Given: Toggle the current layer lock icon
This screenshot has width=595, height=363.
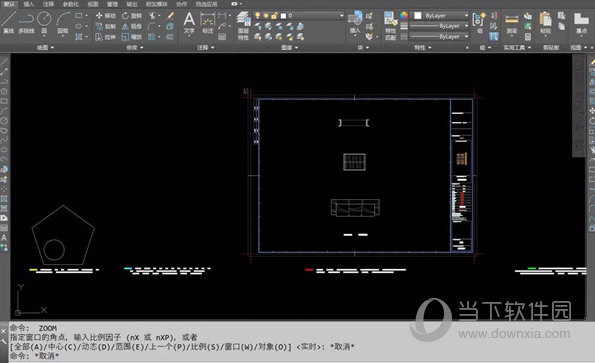Looking at the screenshot, I should tap(274, 16).
